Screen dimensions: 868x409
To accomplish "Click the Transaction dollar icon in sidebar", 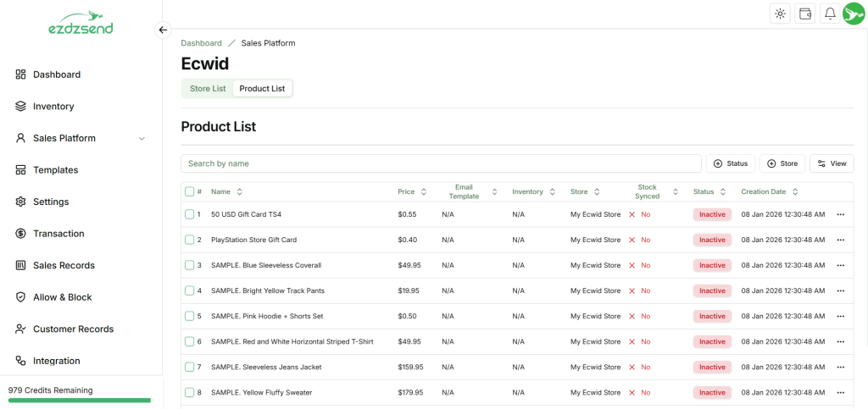I will pos(21,234).
